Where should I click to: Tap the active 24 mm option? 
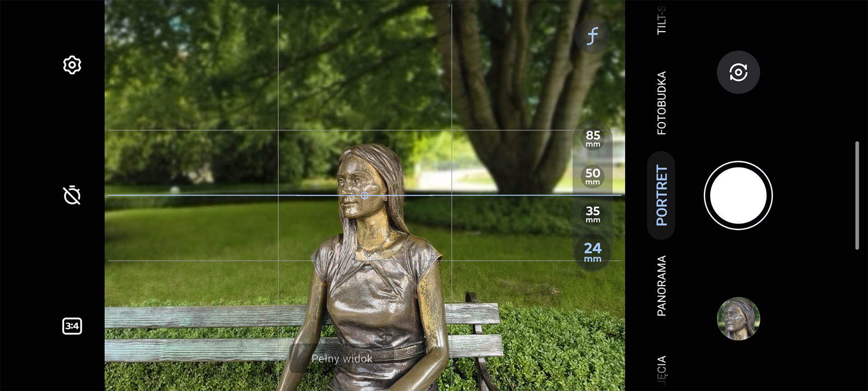592,252
